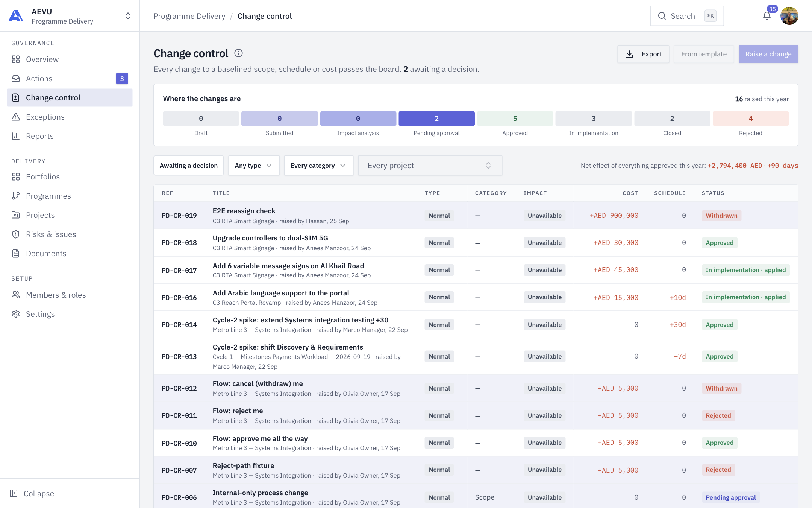Click the Reports bar chart icon
Image resolution: width=812 pixels, height=508 pixels.
pyautogui.click(x=16, y=136)
